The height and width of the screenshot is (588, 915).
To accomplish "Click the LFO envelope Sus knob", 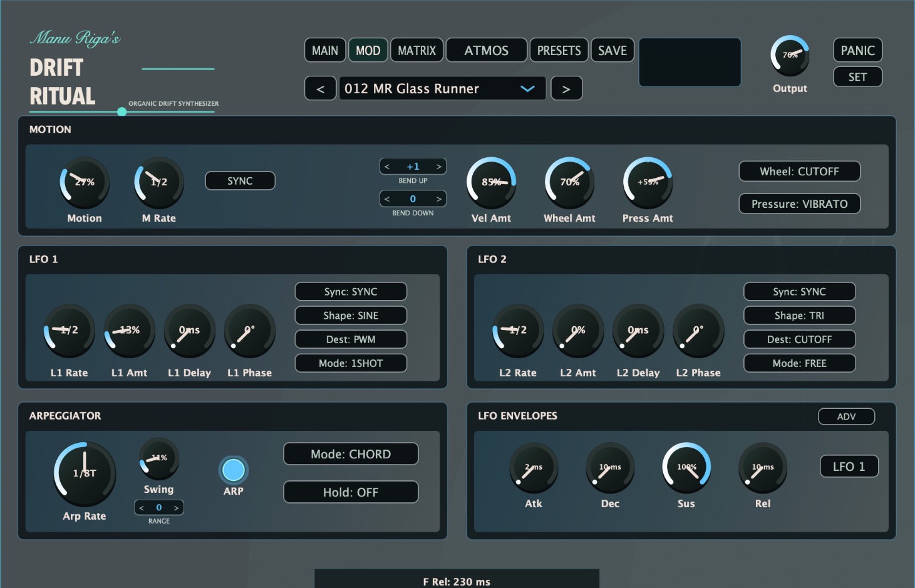I will [686, 468].
